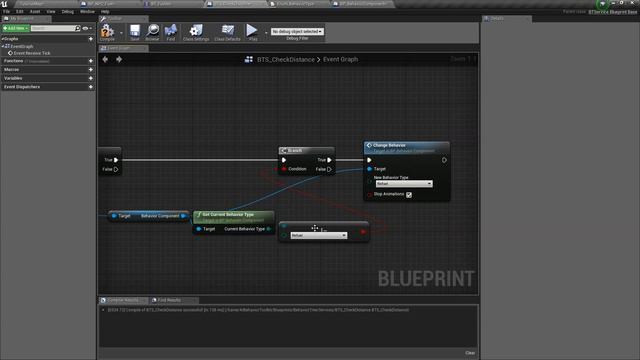Switch to the Compile Results tab
This screenshot has height=360, width=640.
click(122, 300)
